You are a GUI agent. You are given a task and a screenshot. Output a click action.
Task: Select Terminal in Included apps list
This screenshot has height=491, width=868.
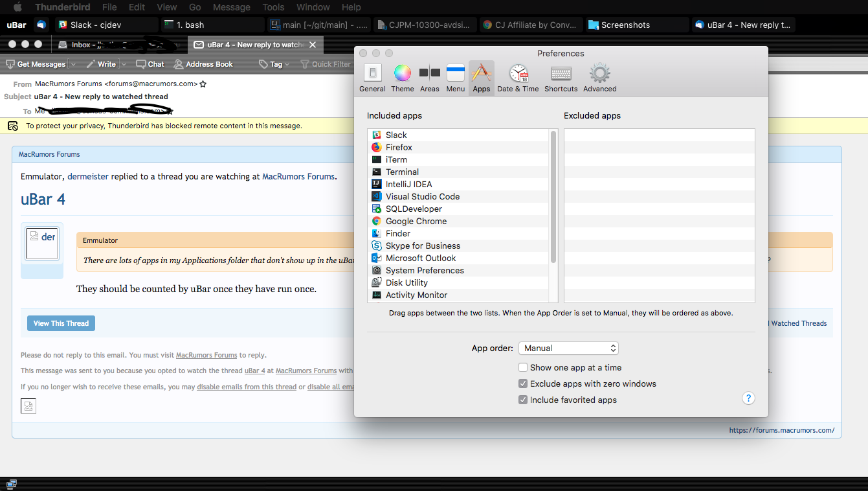click(x=458, y=172)
